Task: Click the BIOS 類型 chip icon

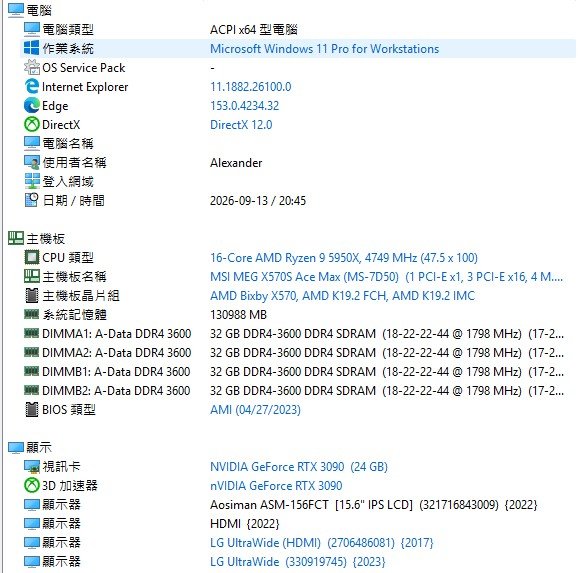Action: 31,410
